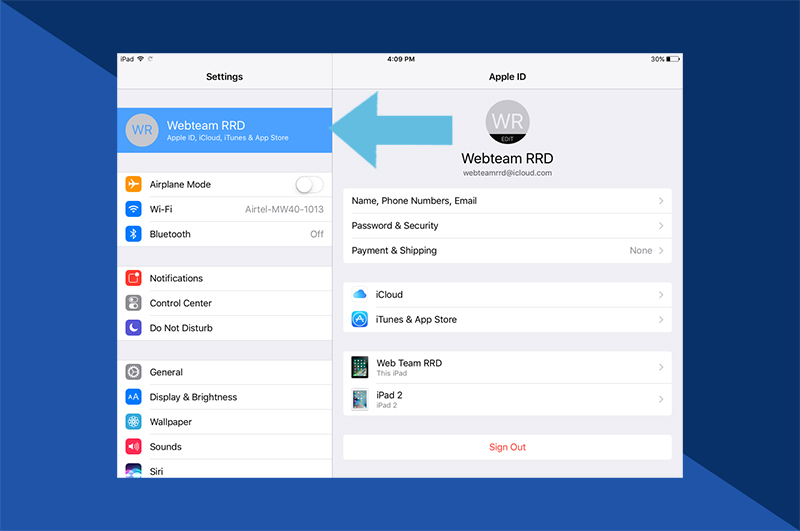Open Control Center settings
800x531 pixels.
pos(224,303)
